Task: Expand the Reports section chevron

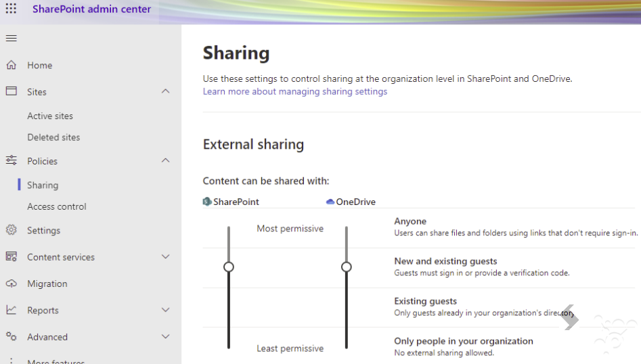Action: 166,310
